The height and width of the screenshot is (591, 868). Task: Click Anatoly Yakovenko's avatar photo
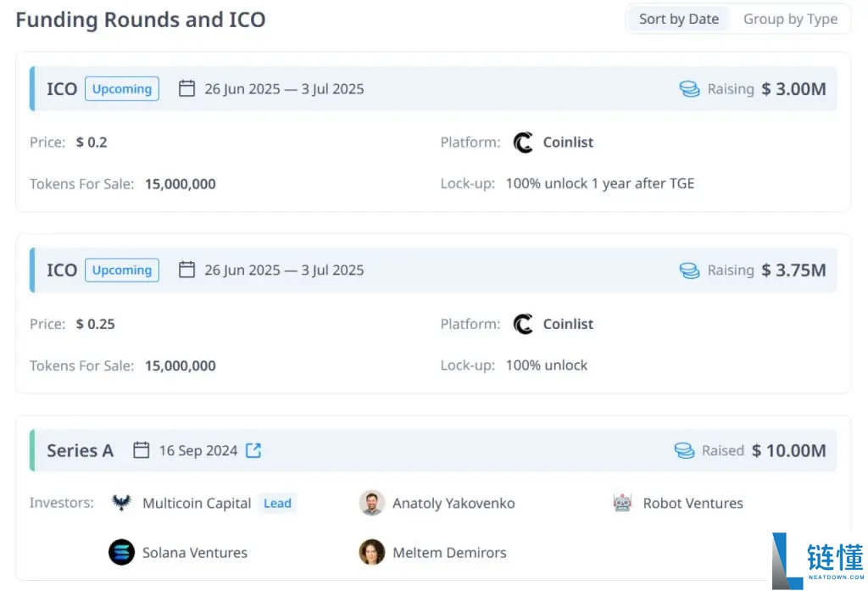coord(372,503)
